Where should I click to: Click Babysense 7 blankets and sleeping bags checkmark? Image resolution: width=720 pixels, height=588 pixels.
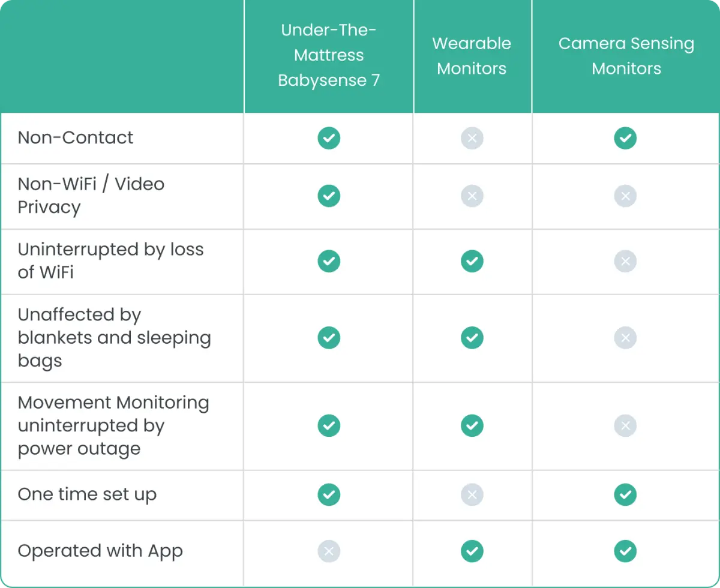[329, 338]
